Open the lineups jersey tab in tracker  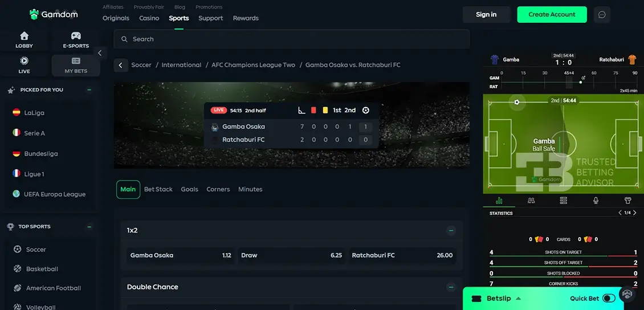(x=627, y=201)
